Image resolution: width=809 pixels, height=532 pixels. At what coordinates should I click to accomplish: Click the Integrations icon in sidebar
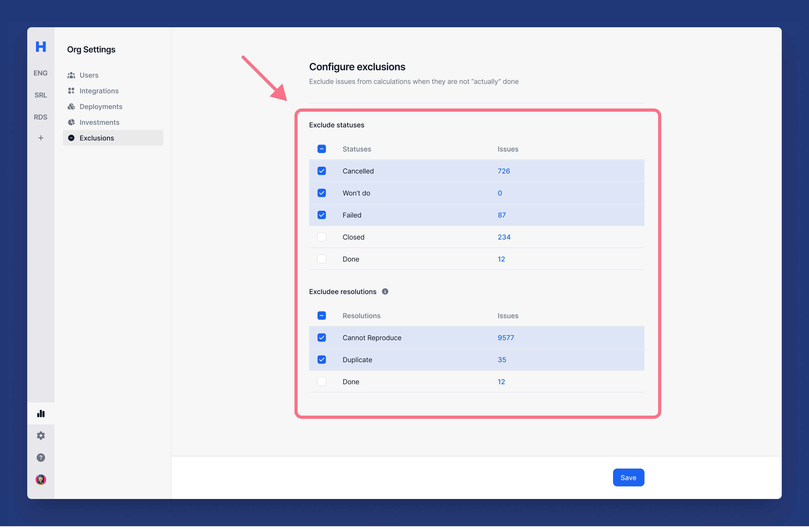point(71,91)
